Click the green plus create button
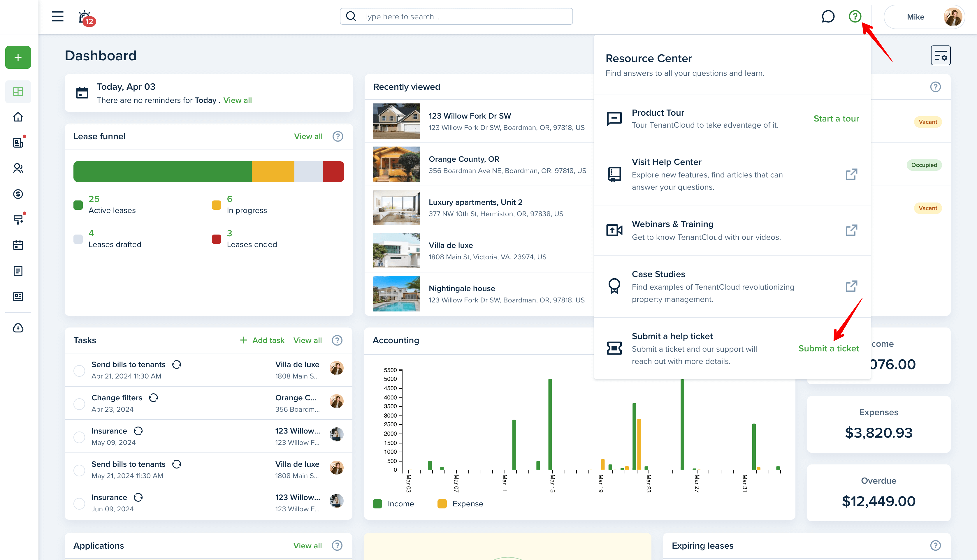The image size is (977, 560). click(18, 57)
